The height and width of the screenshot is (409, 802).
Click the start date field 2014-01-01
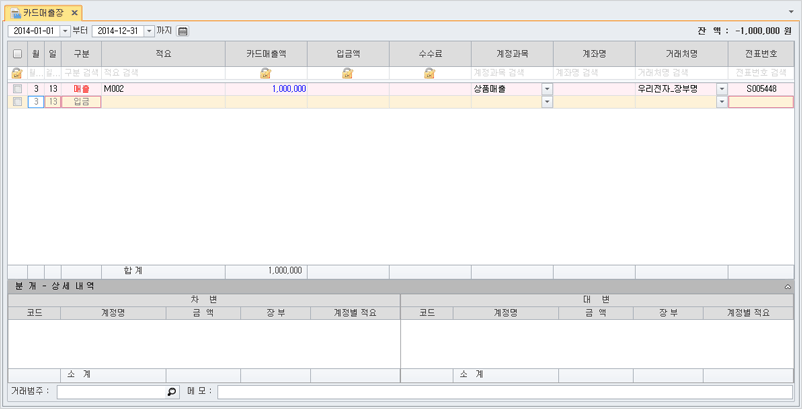34,31
